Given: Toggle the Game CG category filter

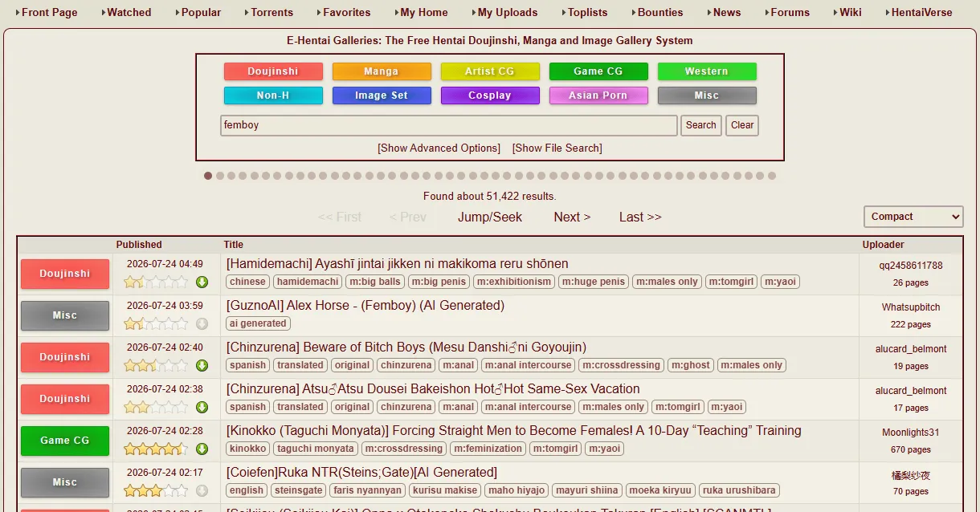Looking at the screenshot, I should (598, 71).
